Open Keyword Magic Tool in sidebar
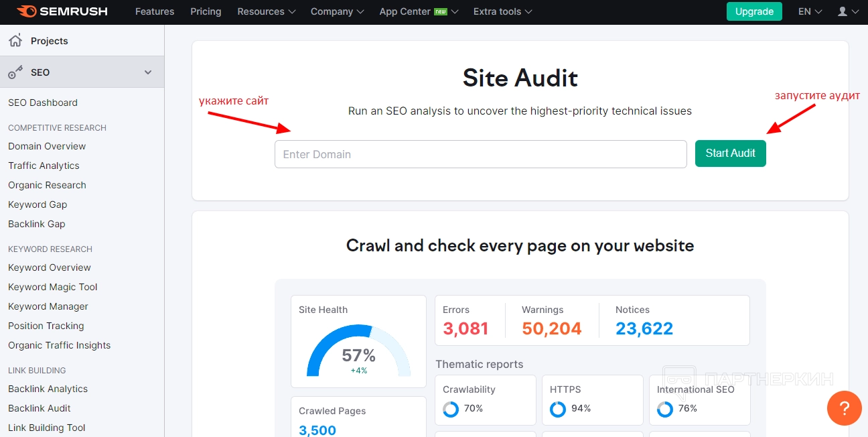868x437 pixels. (x=53, y=287)
